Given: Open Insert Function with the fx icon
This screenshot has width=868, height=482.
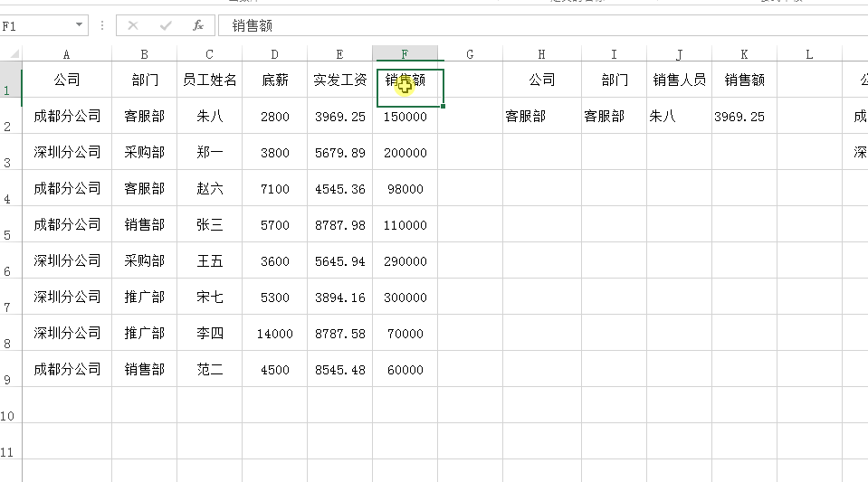Looking at the screenshot, I should point(198,25).
